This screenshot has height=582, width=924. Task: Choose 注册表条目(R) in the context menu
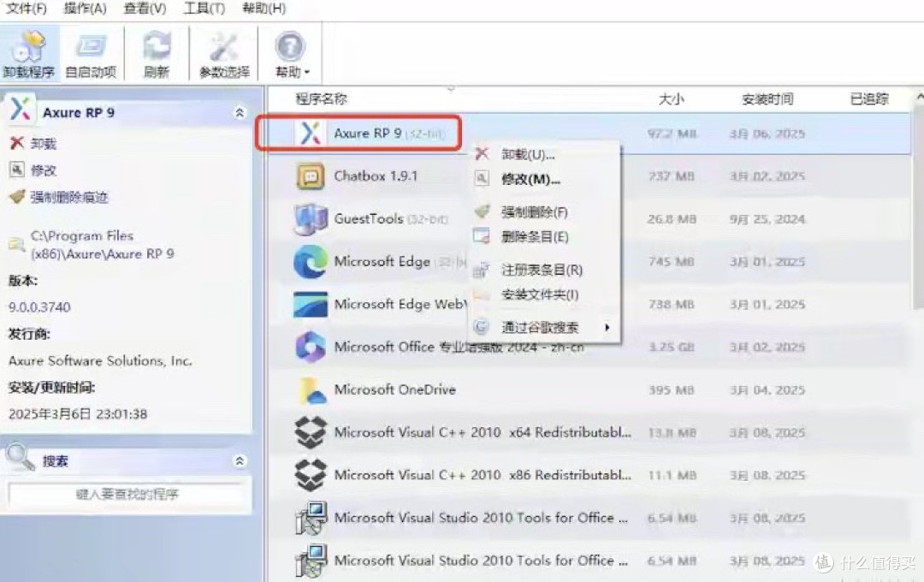point(542,270)
